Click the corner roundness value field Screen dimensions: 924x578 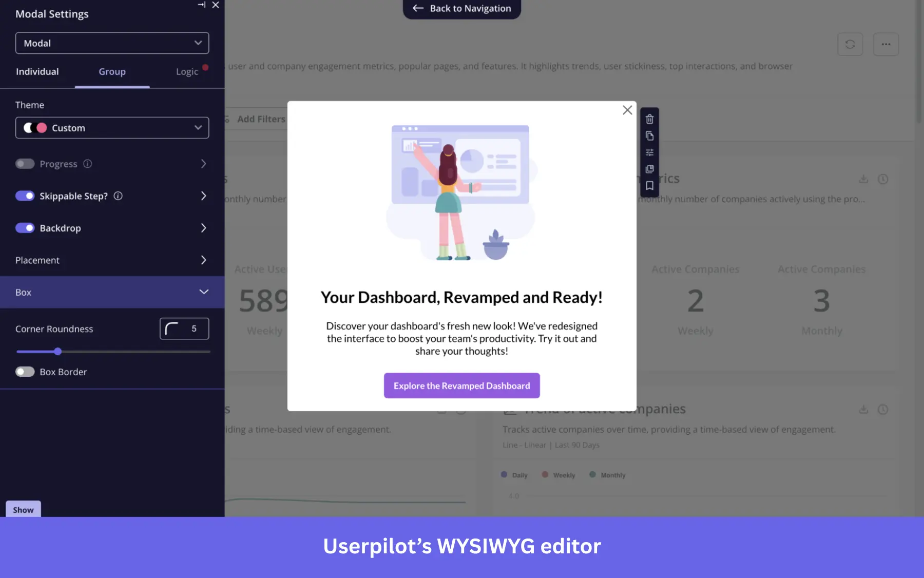192,329
